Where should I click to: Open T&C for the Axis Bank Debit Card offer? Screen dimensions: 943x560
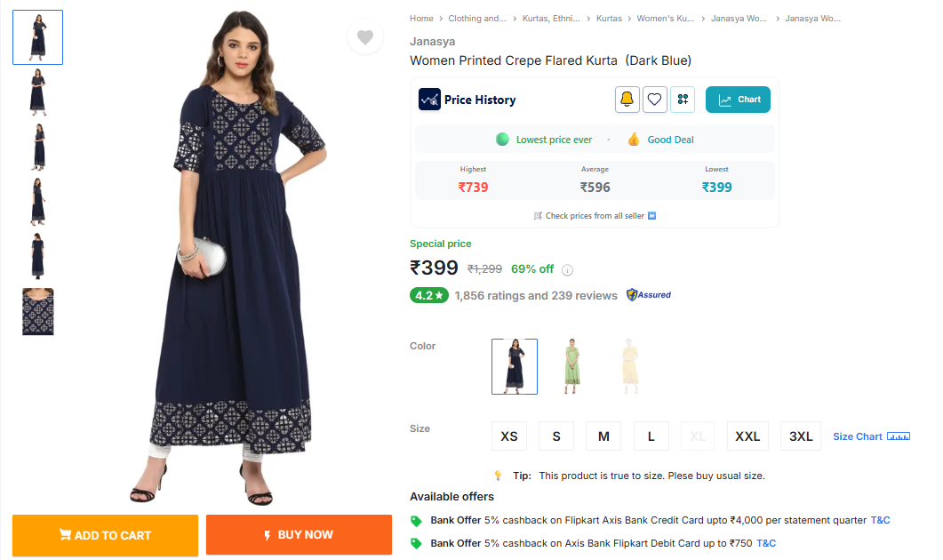pos(765,543)
